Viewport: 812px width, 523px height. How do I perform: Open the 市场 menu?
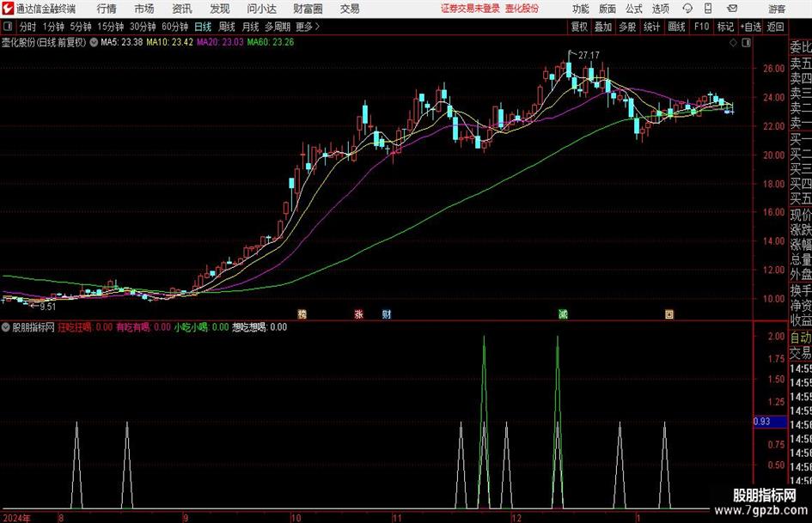click(x=144, y=9)
